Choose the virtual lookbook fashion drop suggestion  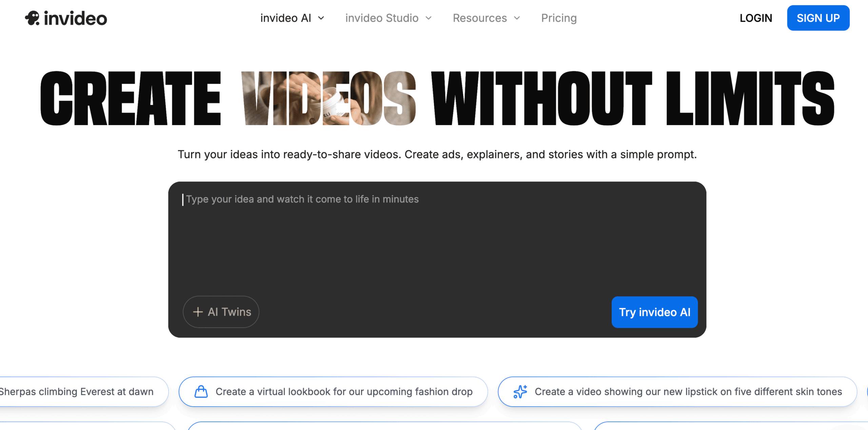(333, 392)
